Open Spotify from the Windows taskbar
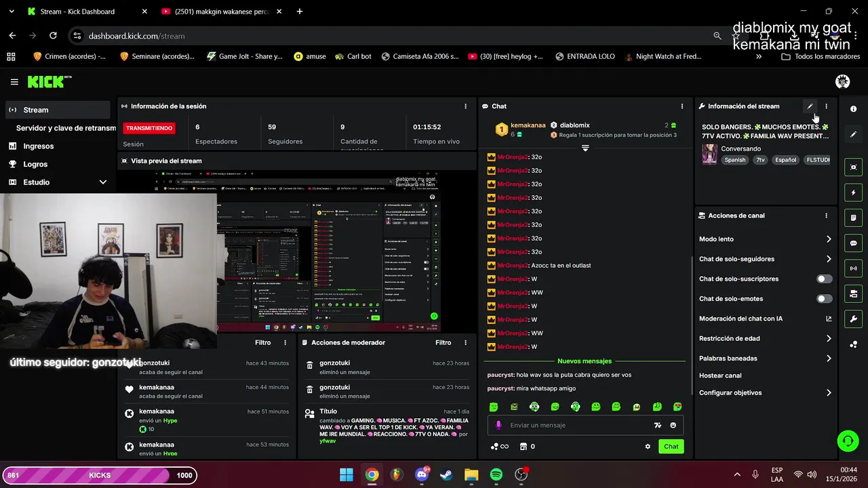Viewport: 868px width, 488px height. click(496, 474)
